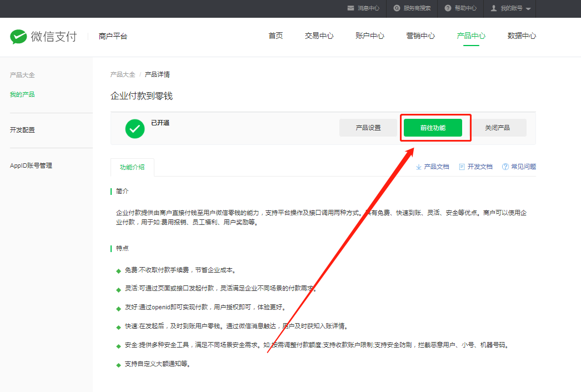Image resolution: width=581 pixels, height=392 pixels.
Task: Click the 已开通 status text
Action: (x=160, y=123)
